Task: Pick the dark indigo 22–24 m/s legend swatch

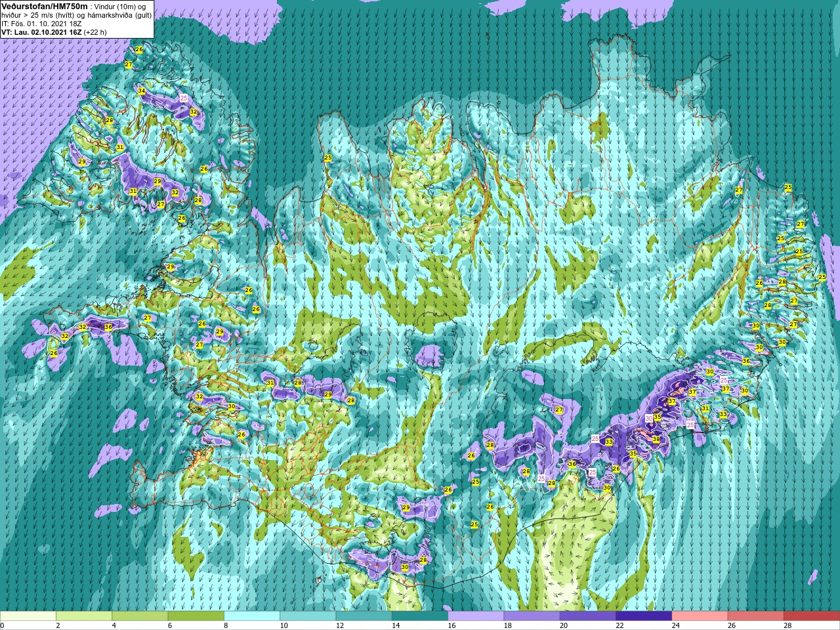Action: click(644, 616)
